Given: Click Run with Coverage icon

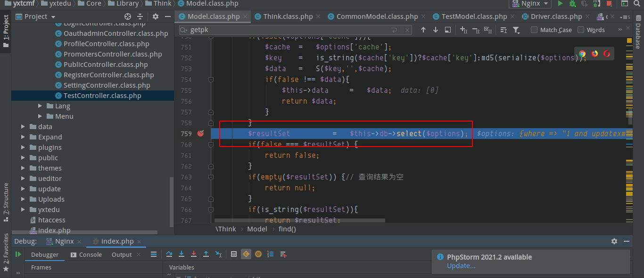Looking at the screenshot, I should point(585,3).
